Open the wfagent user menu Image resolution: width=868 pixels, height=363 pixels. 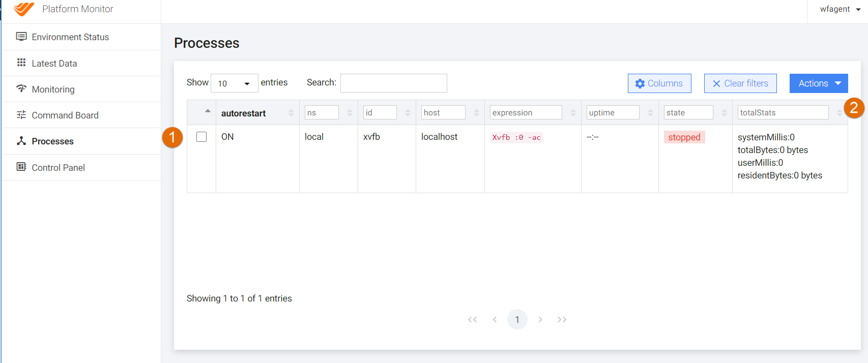tap(840, 9)
